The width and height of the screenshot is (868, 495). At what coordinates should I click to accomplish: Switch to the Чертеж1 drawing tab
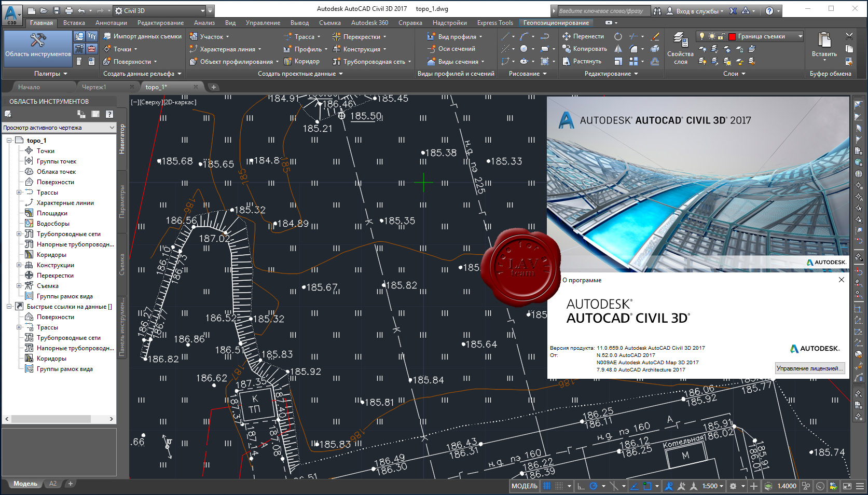(94, 87)
